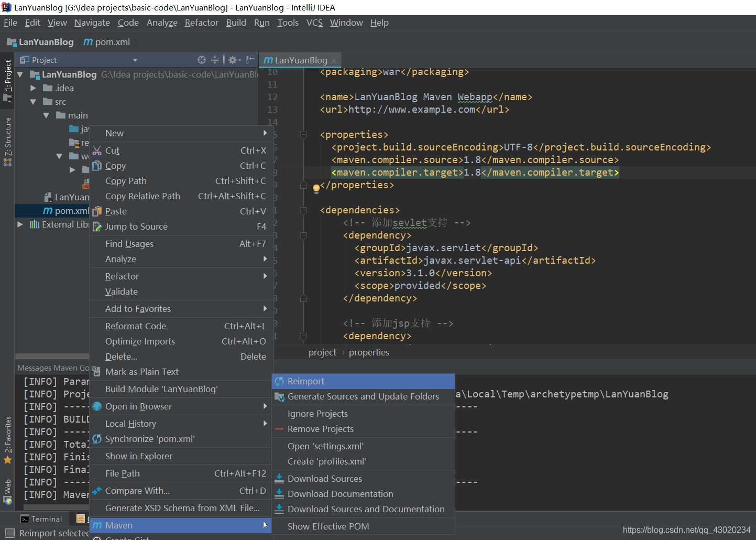Open the Terminal tool tab
Screen dimensions: 756x540
coord(41,519)
